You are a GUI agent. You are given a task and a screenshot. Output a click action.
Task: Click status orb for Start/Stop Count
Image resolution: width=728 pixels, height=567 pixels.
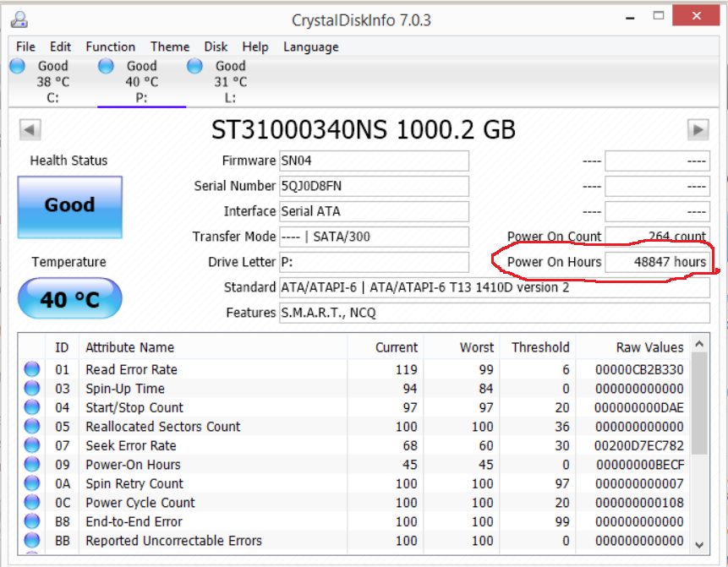click(32, 407)
